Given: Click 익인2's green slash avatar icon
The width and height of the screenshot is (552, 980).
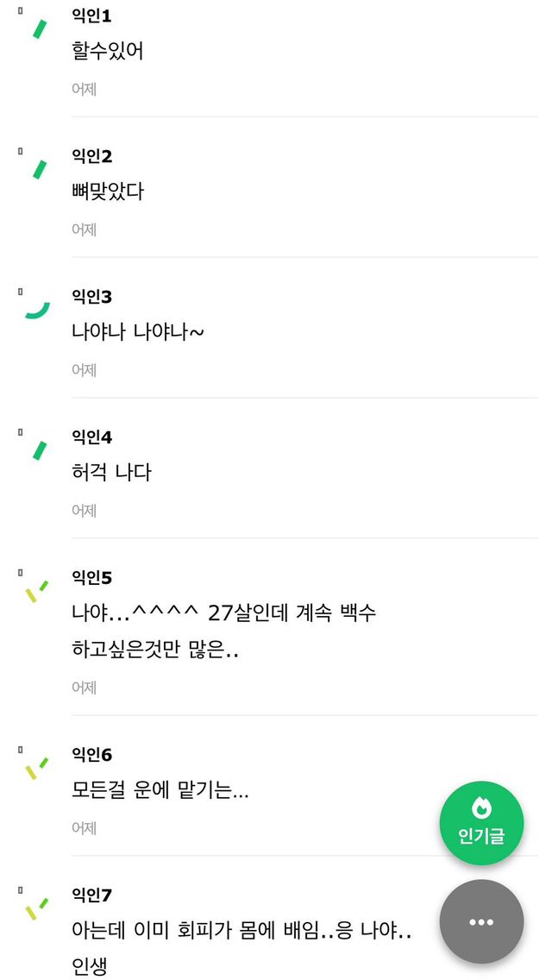Looking at the screenshot, I should (x=39, y=169).
